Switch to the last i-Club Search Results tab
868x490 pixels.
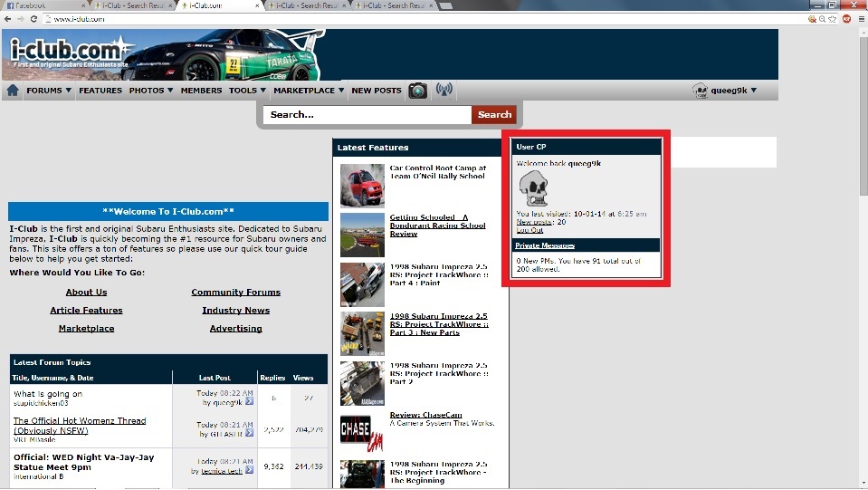pos(396,5)
